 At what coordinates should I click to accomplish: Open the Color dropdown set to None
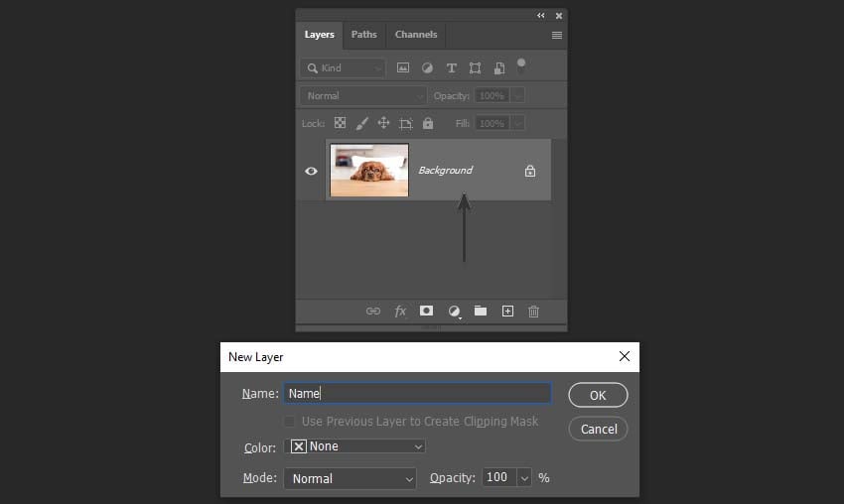tap(354, 446)
